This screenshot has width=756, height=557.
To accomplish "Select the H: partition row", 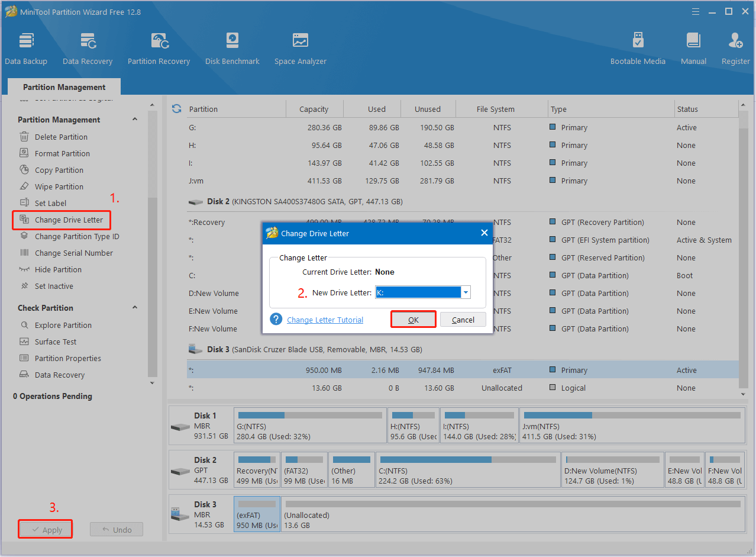I will pyautogui.click(x=463, y=145).
